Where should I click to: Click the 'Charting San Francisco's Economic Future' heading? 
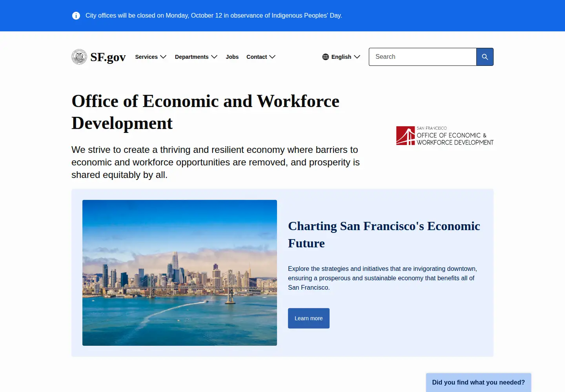tap(384, 234)
